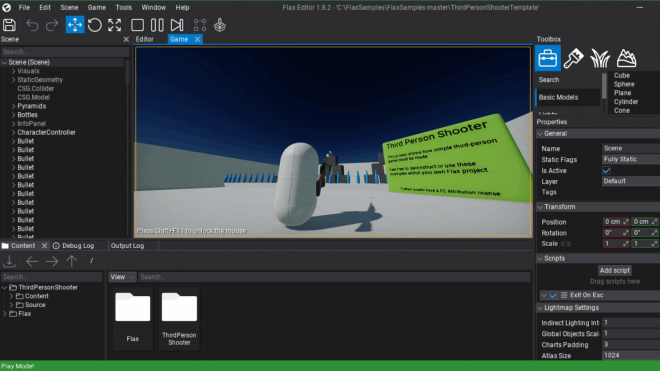The width and height of the screenshot is (660, 371).
Task: Click the Redo arrow icon
Action: pos(52,25)
